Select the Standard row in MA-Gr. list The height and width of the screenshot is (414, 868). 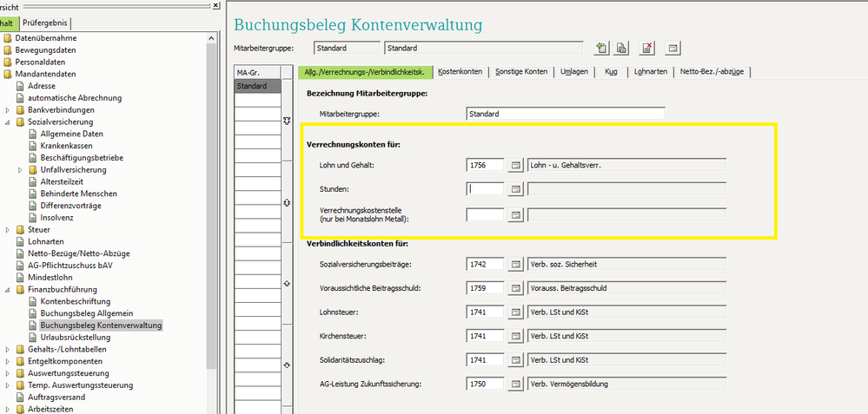[x=257, y=87]
